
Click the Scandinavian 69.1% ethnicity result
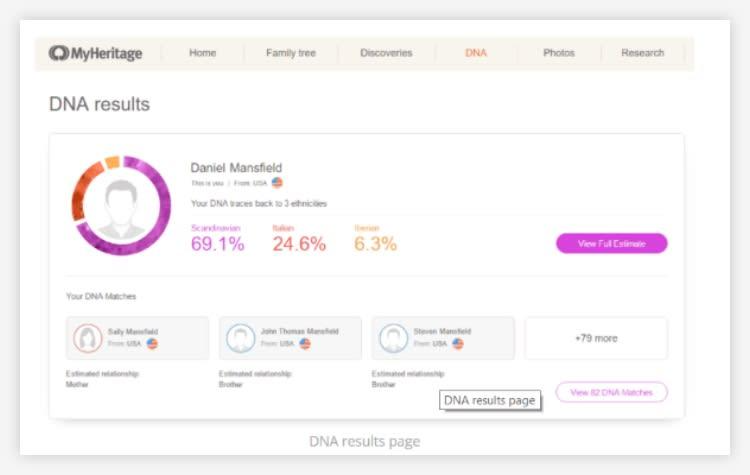click(x=217, y=238)
